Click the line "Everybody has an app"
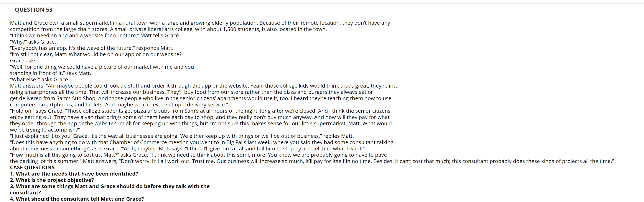The height and width of the screenshot is (202, 644). tap(92, 48)
